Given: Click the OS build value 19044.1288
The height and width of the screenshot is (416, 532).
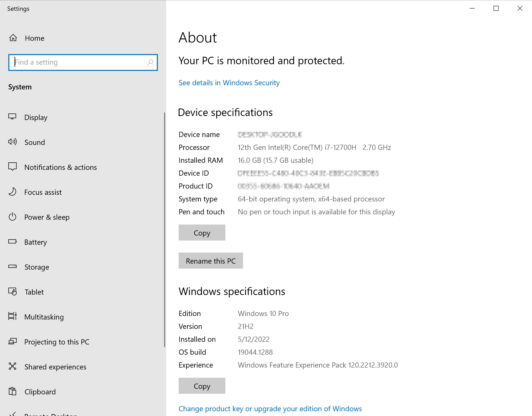Looking at the screenshot, I should tap(255, 352).
